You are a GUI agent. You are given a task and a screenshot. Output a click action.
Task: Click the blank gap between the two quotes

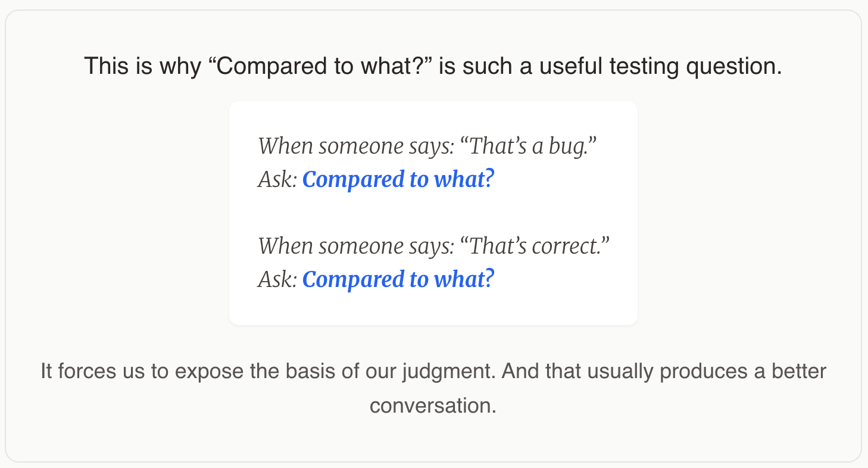[x=433, y=213]
